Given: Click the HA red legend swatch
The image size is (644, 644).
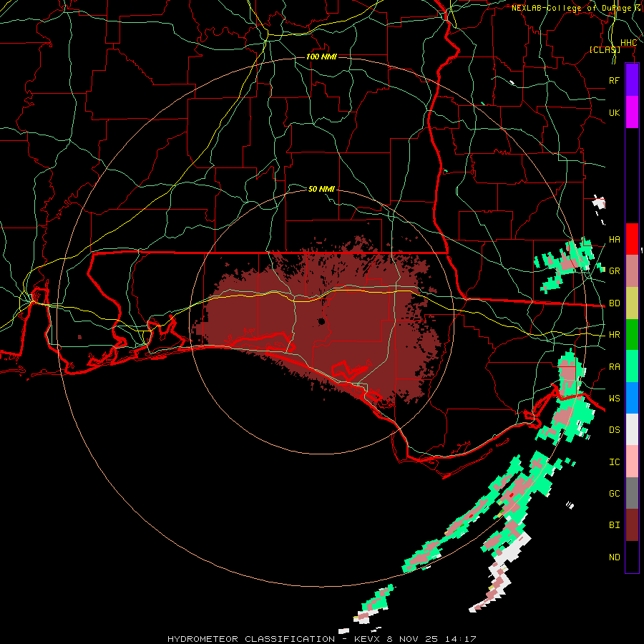Looking at the screenshot, I should (632, 239).
